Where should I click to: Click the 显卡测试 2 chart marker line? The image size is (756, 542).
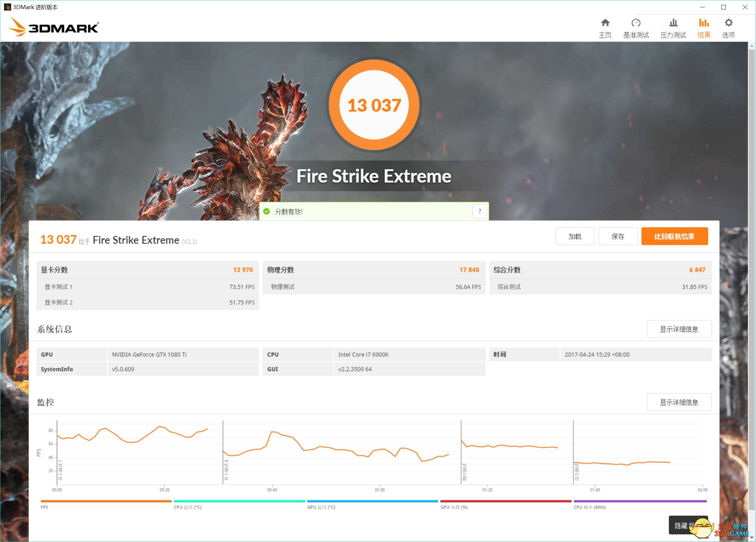point(223,452)
